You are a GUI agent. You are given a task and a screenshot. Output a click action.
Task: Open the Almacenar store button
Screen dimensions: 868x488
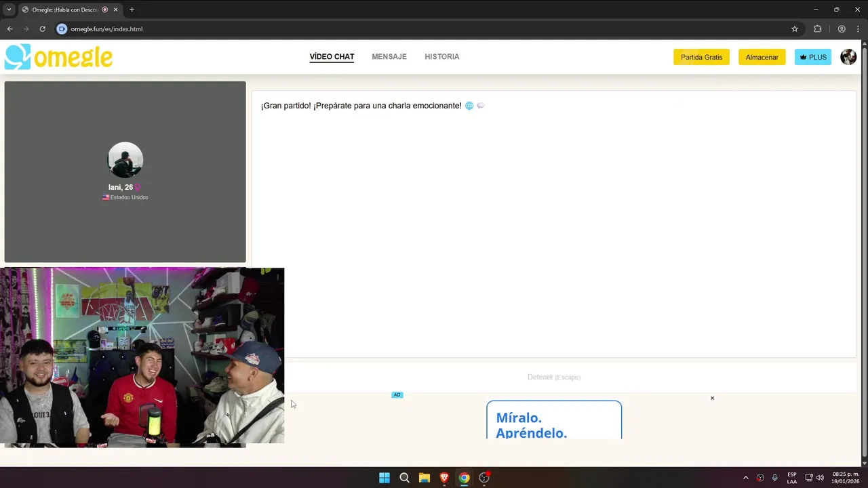coord(762,57)
